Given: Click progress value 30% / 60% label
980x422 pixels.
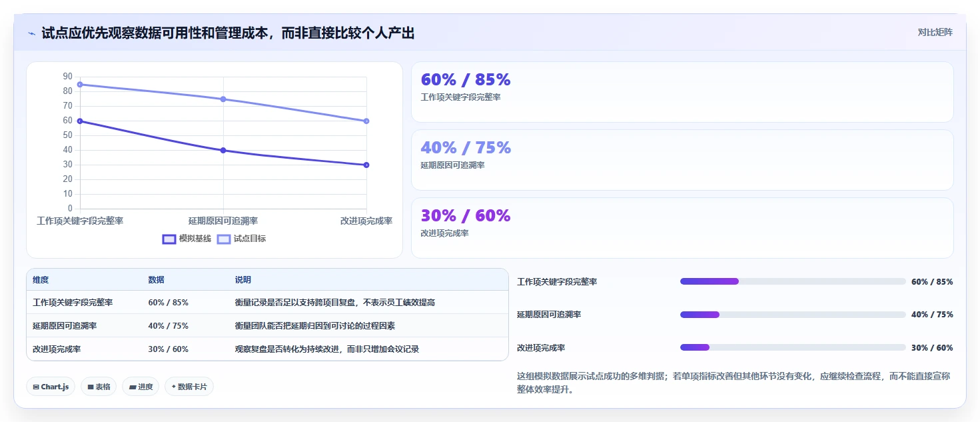Looking at the screenshot, I should [x=932, y=347].
